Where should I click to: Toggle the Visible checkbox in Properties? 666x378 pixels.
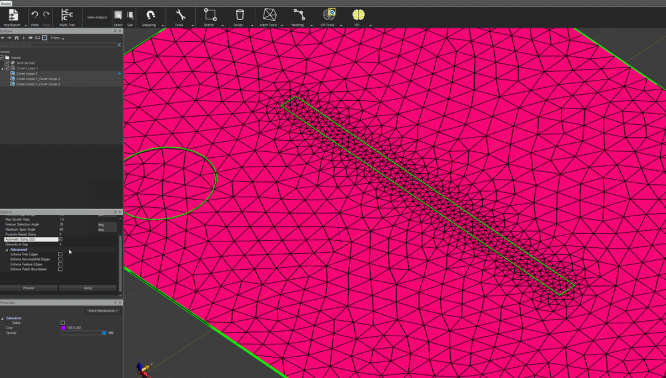(63, 323)
